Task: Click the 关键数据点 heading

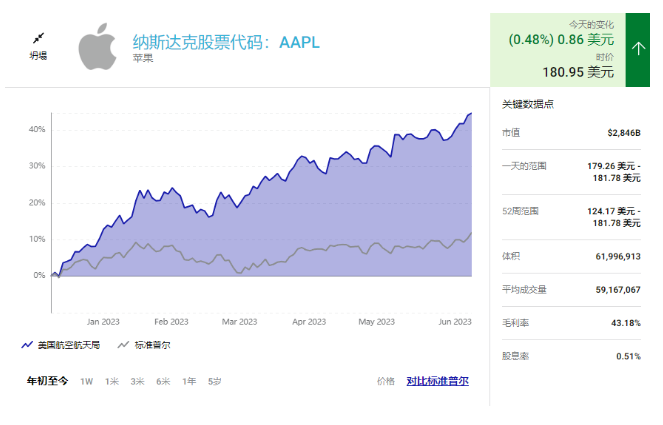Action: point(528,104)
